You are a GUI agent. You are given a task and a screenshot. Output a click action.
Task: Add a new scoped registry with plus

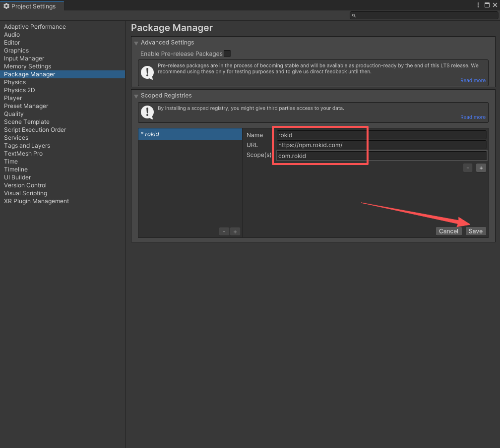tap(235, 231)
